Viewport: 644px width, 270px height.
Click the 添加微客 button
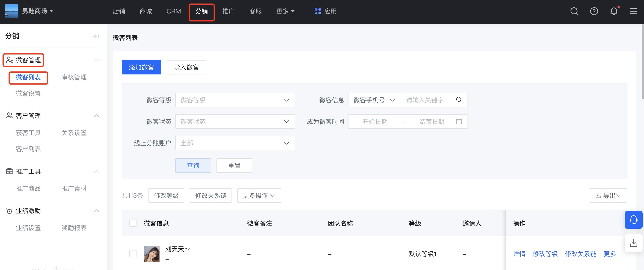141,67
